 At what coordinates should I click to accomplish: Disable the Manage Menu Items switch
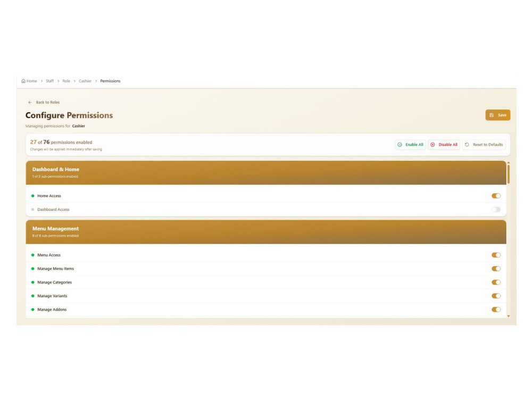(496, 269)
